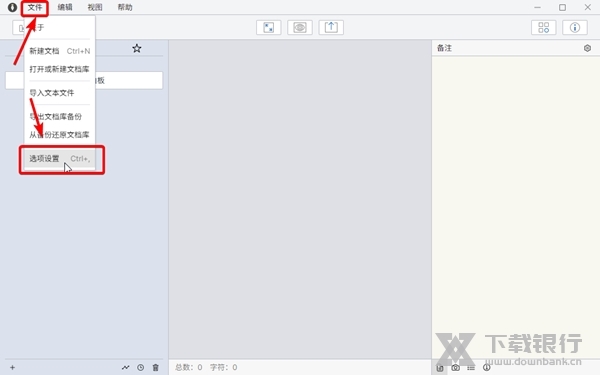Click the camera image icon under notes

(x=455, y=368)
